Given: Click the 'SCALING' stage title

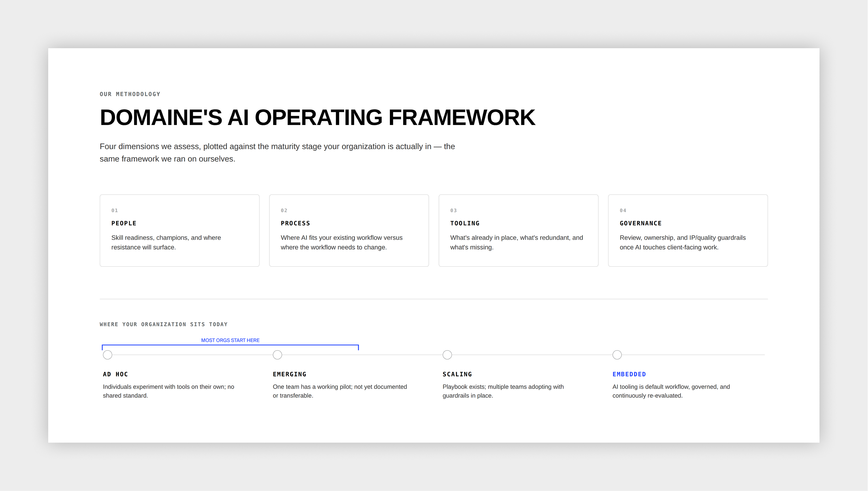Looking at the screenshot, I should [457, 374].
